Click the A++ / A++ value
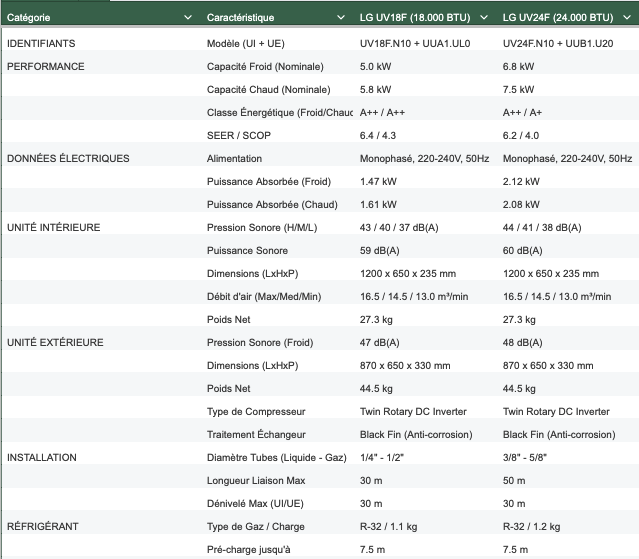 pos(382,112)
